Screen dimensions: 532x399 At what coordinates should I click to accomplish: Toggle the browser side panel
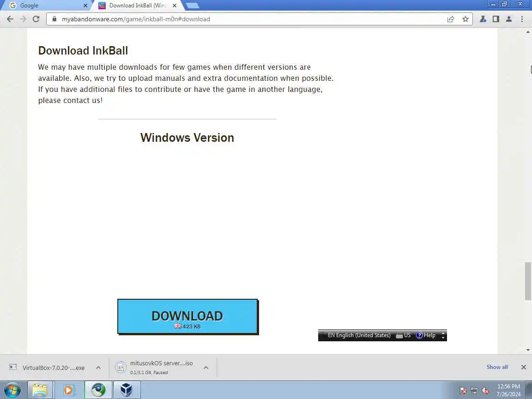[x=496, y=19]
